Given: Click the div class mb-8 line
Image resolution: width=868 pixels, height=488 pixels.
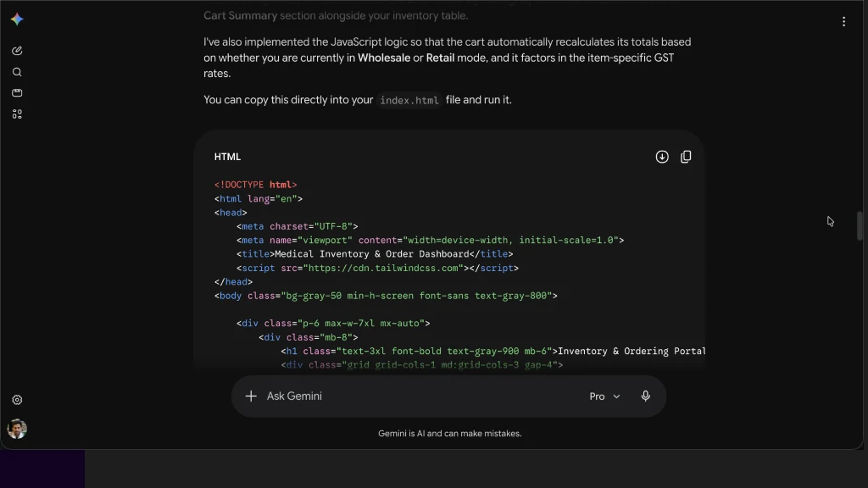Looking at the screenshot, I should point(309,337).
